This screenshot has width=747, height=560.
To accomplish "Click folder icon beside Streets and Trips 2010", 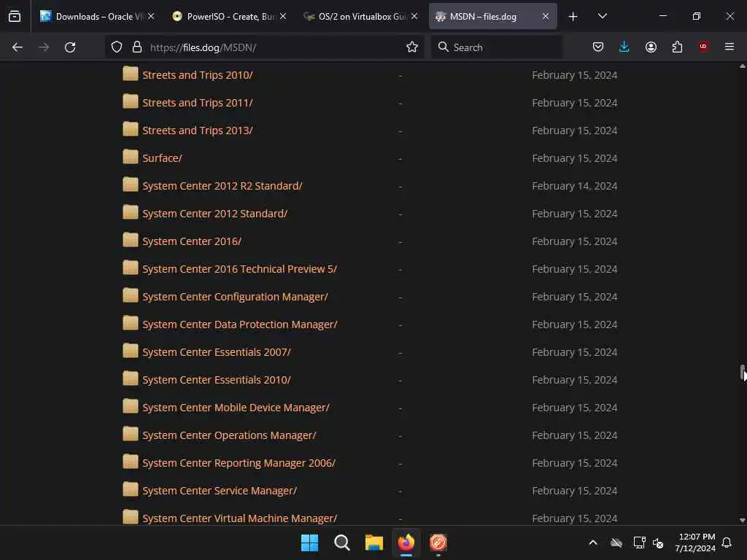I will 130,74.
